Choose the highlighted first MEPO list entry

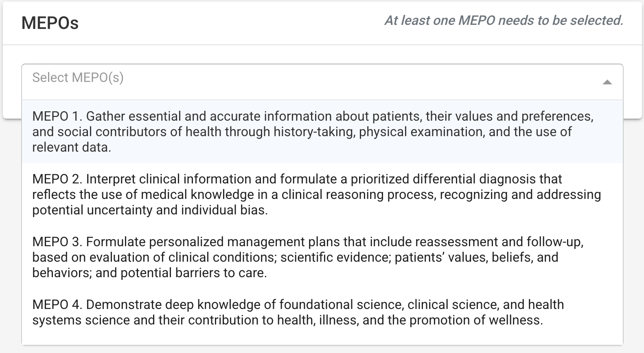322,132
